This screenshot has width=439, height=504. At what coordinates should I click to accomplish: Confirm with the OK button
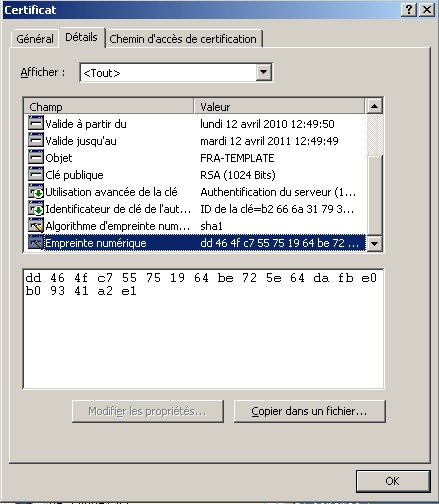pyautogui.click(x=393, y=481)
